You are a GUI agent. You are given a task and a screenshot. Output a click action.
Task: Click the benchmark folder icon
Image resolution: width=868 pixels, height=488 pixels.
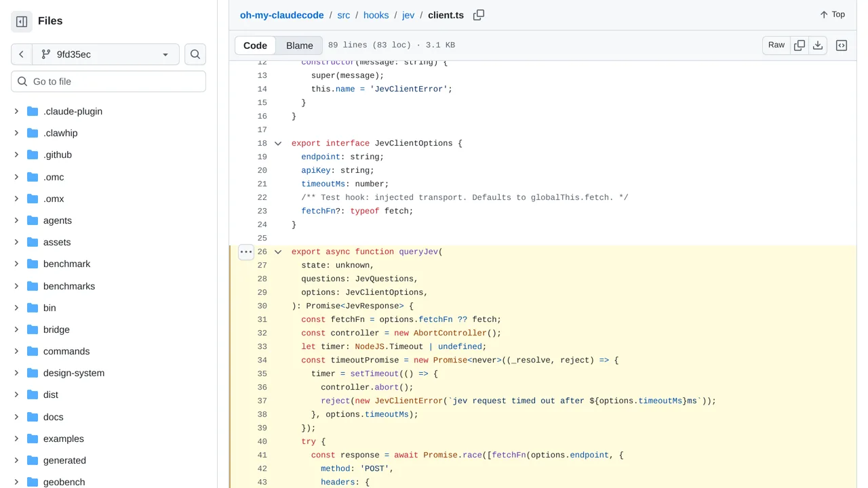[33, 264]
